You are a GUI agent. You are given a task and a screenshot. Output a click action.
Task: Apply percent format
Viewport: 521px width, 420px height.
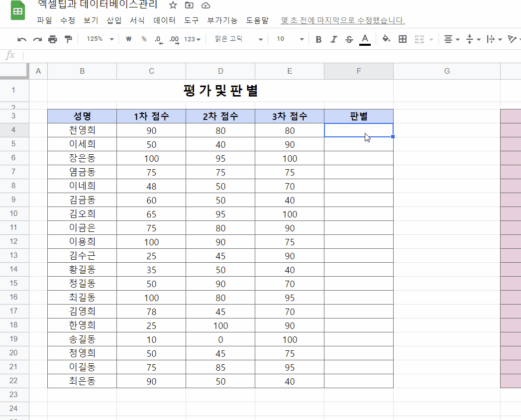[x=144, y=39]
